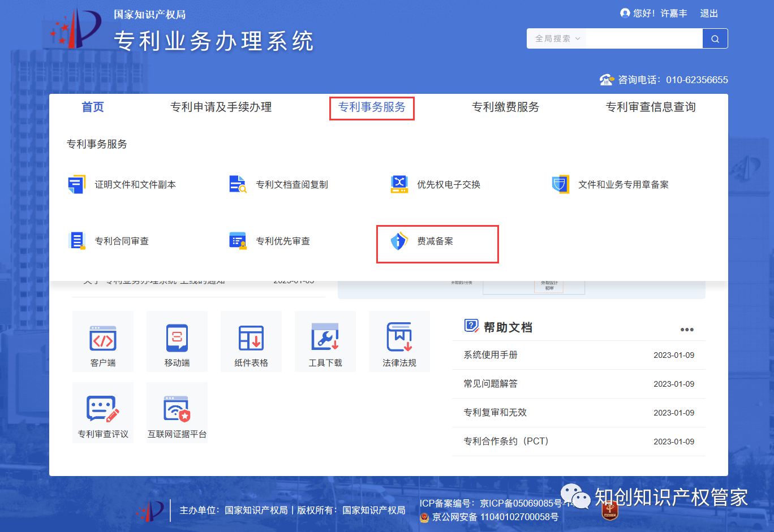Expand the 全局搜索 dropdown
The image size is (774, 532).
557,38
